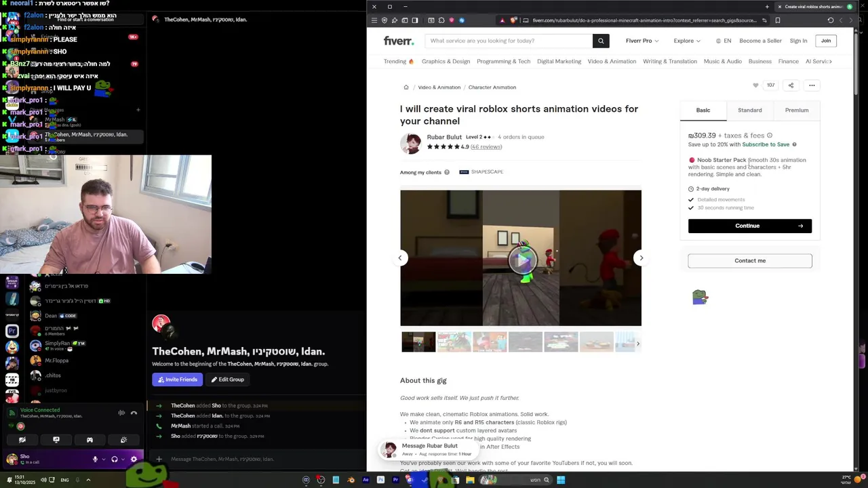Viewport: 868px width, 488px height.
Task: Click Invite Friends button in Discord
Action: pos(178,380)
